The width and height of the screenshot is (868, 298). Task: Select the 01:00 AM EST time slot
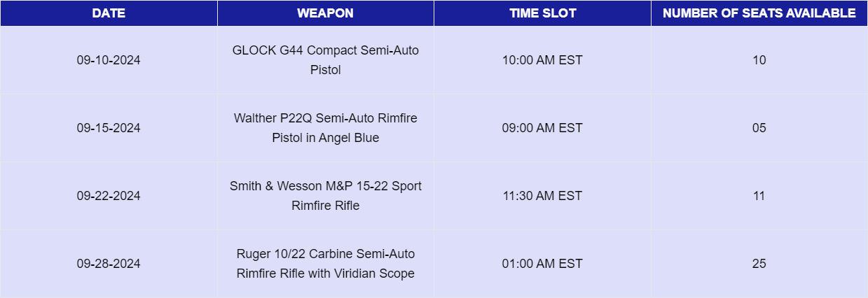[542, 264]
